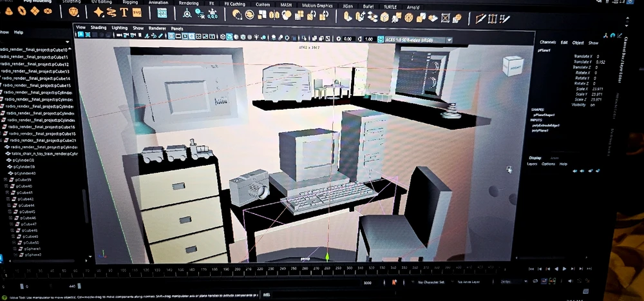
Task: Toggle the Auto Keyframe button
Action: pyautogui.click(x=394, y=282)
